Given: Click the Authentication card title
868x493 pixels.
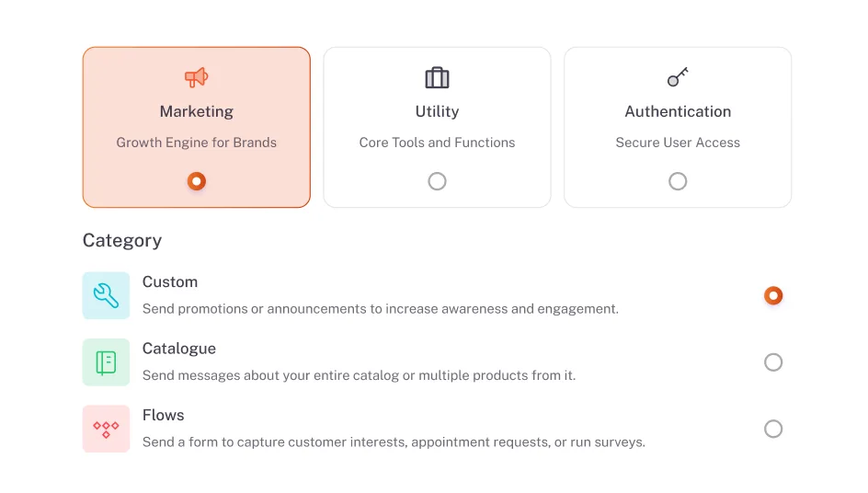Looking at the screenshot, I should tap(678, 111).
